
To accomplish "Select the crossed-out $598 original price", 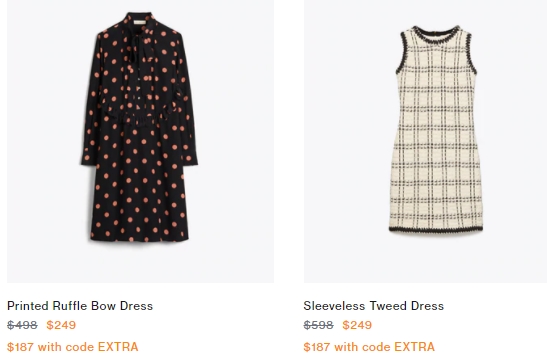I will pos(318,325).
